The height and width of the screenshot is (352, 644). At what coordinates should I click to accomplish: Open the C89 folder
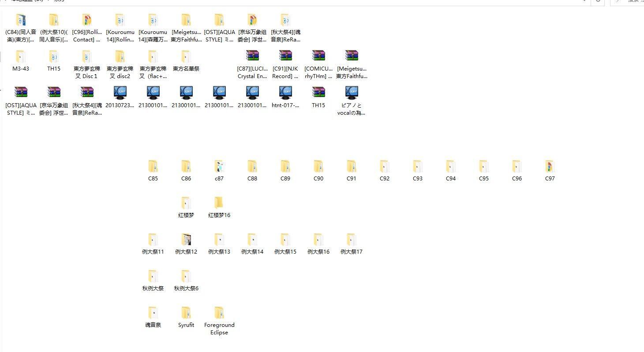285,171
